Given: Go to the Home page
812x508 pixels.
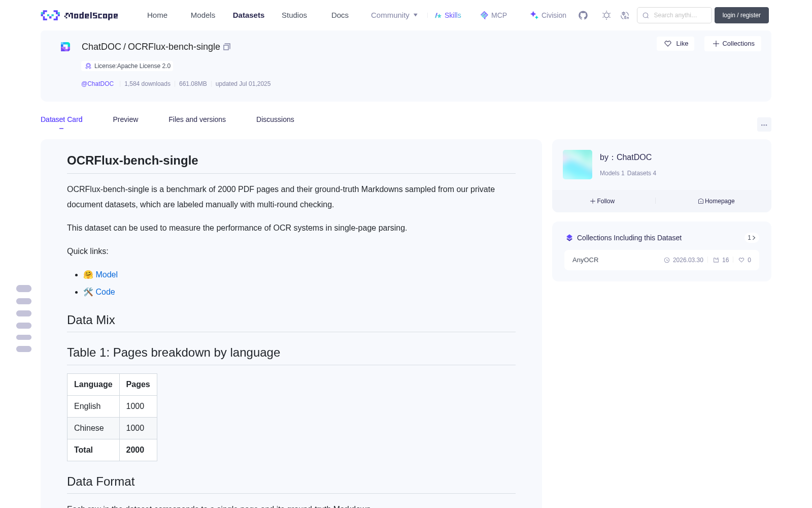Looking at the screenshot, I should [157, 15].
